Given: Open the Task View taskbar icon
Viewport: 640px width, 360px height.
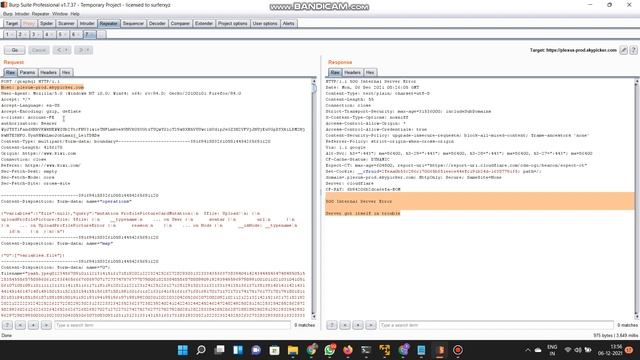Looking at the screenshot, I should (x=220, y=350).
